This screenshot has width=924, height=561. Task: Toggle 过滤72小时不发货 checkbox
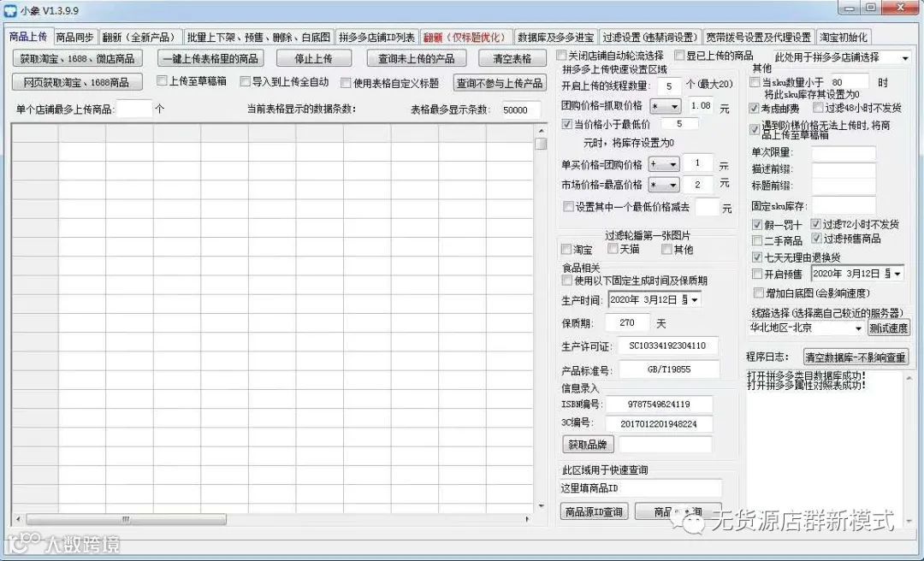point(815,224)
